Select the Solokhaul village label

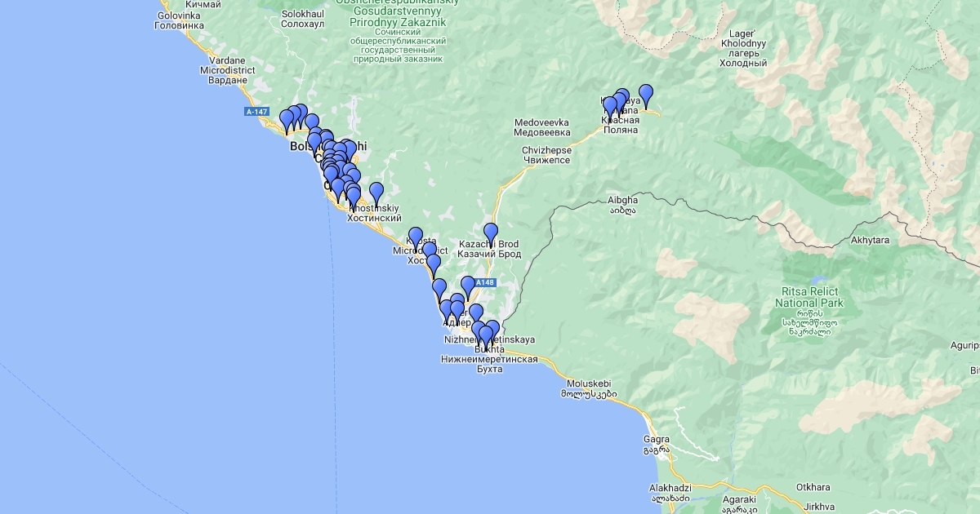302,20
